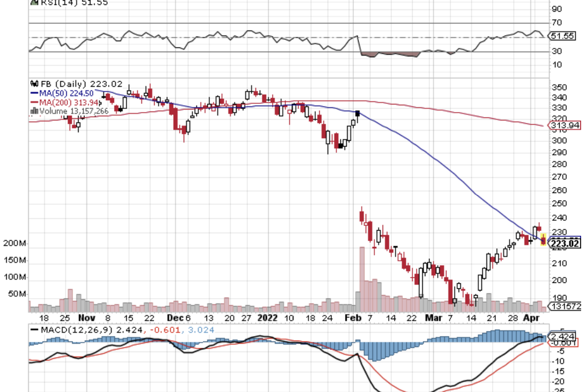This screenshot has height=392, width=583.
Task: Click the 2.424 MACD value tag
Action: (x=564, y=336)
